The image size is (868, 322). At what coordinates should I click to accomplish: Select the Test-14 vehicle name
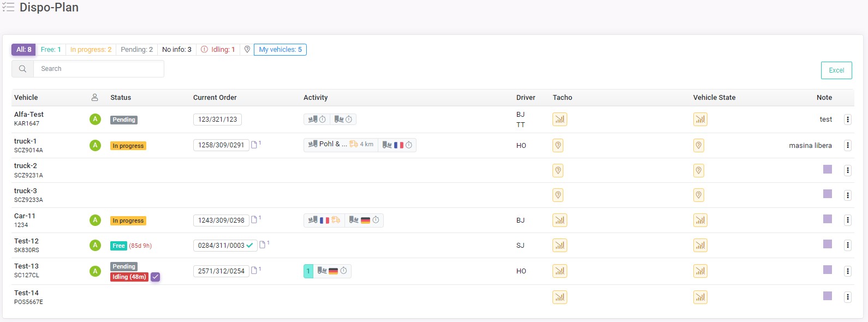click(x=26, y=293)
